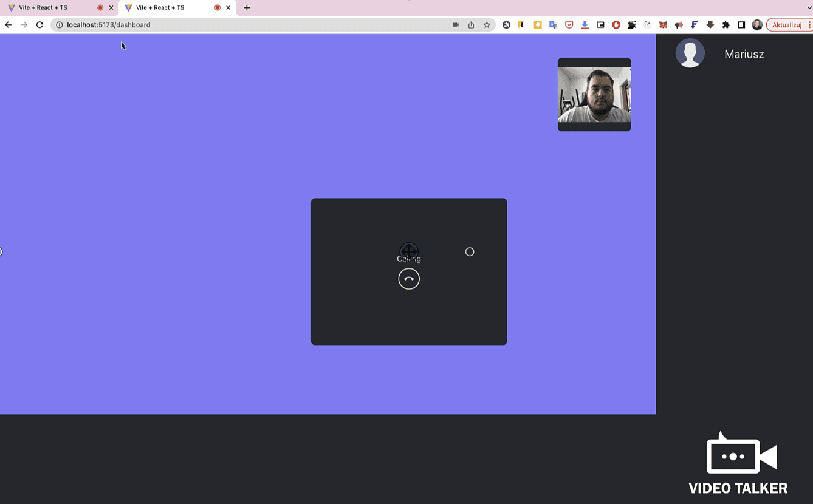Click the camera indicator in address bar
Screen dimensions: 813x504
[x=455, y=25]
